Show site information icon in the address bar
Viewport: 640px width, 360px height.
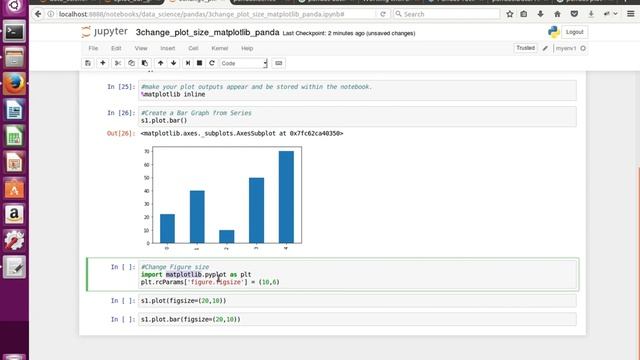coord(51,14)
